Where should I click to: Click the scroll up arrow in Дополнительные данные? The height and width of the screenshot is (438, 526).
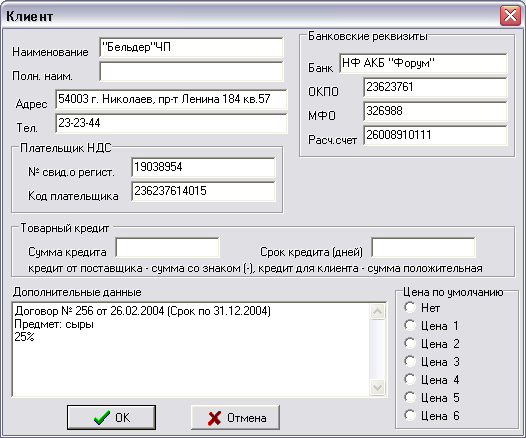point(377,312)
